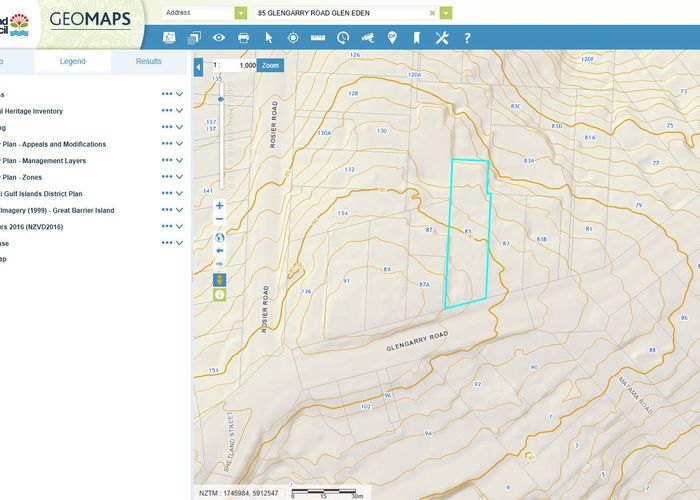Go to previous map extent arrow
The width and height of the screenshot is (700, 500).
[219, 251]
